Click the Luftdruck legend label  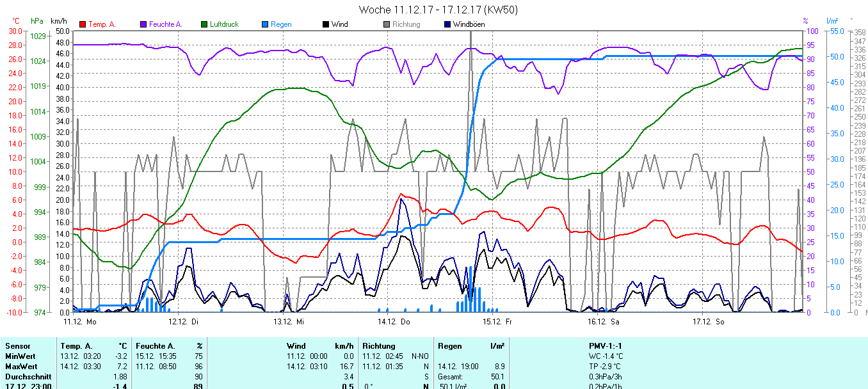(x=224, y=25)
